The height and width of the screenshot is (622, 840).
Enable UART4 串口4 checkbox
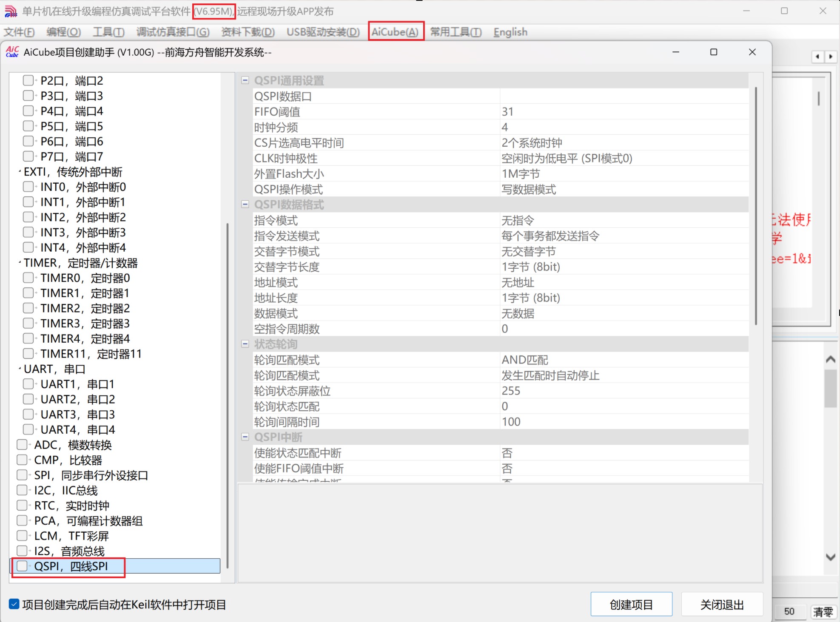point(28,429)
